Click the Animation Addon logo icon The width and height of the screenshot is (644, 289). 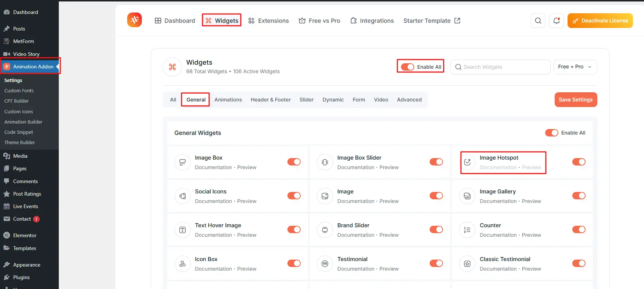[x=135, y=20]
